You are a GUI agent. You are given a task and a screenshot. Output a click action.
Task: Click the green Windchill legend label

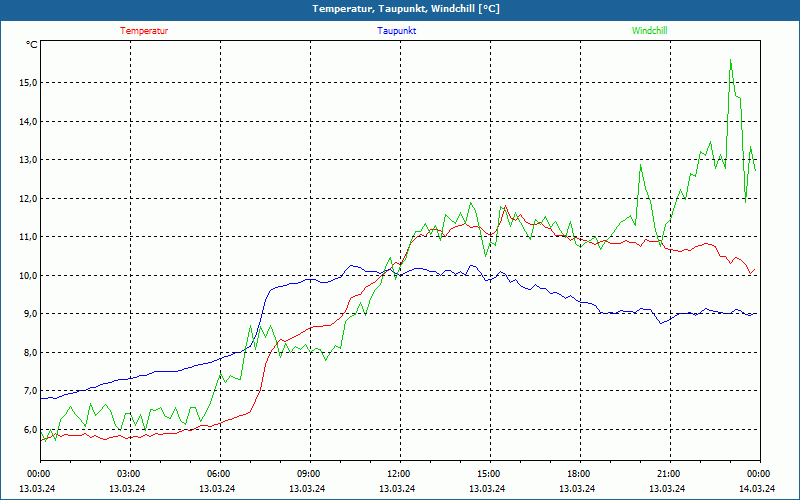point(649,31)
